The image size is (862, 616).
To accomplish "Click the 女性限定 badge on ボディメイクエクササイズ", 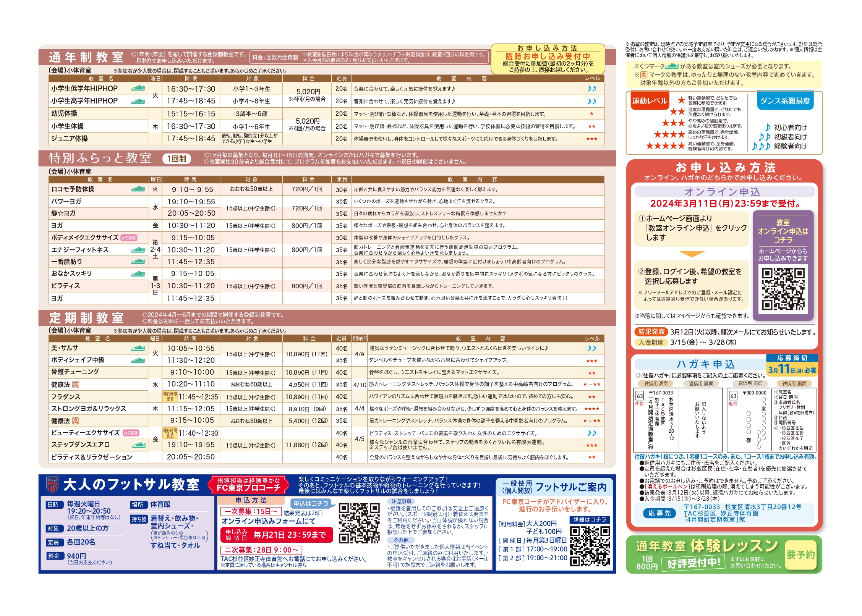I will coord(129,238).
